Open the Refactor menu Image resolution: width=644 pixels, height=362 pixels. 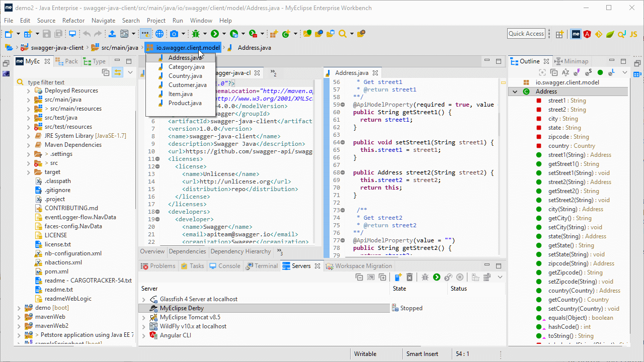point(73,21)
